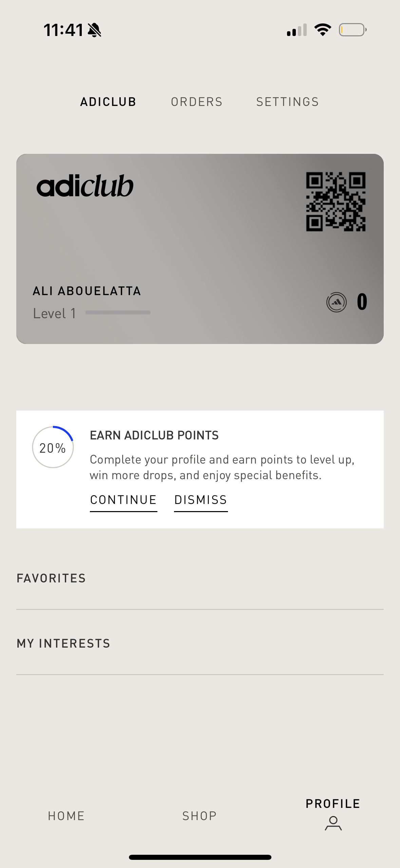Go to the Home tab
Viewport: 400px width, 868px height.
pos(66,816)
